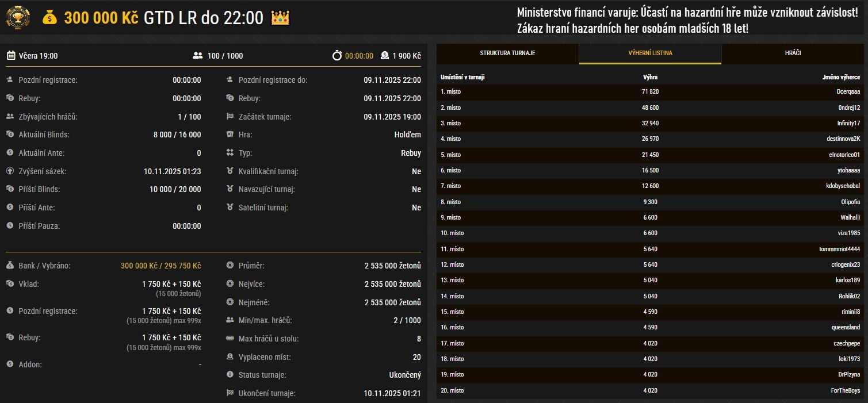
Task: Select winner name Dcerqaaa
Action: coord(848,91)
